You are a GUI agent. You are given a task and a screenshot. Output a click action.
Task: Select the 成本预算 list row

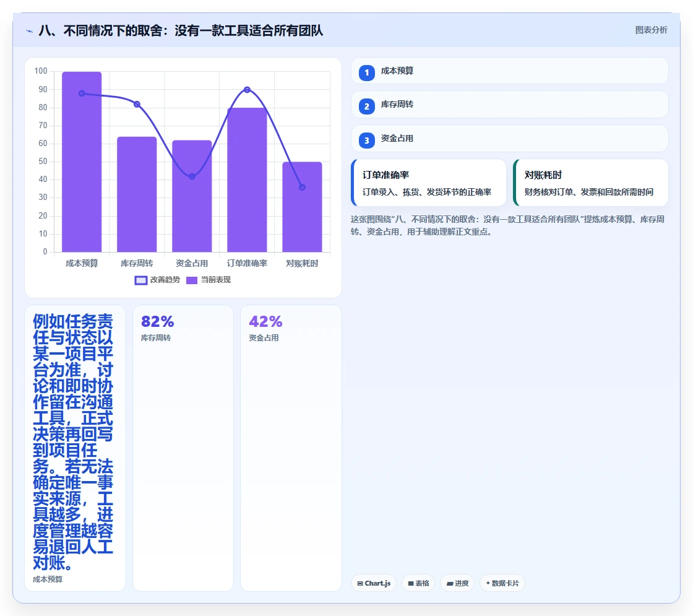pos(510,71)
